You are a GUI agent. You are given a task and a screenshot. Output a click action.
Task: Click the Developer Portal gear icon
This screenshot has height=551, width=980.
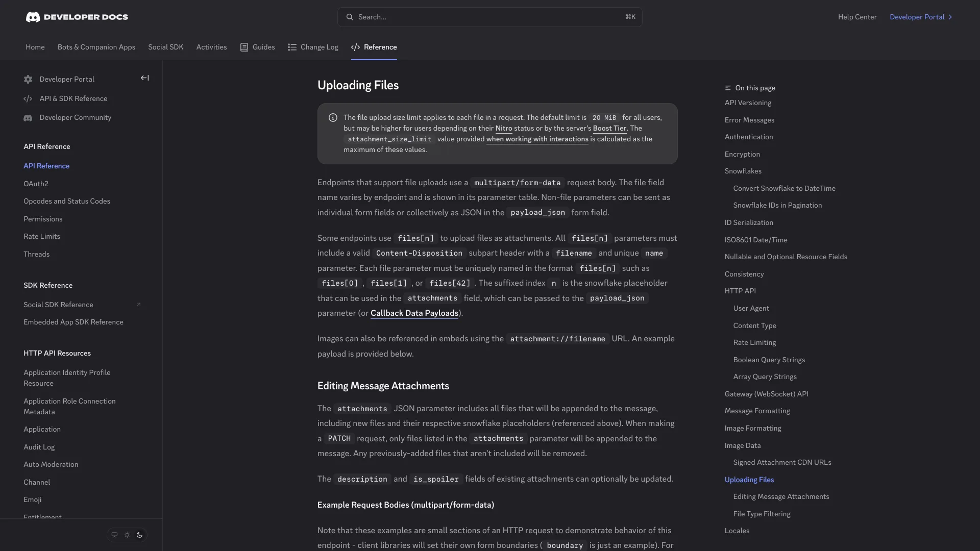pyautogui.click(x=28, y=79)
